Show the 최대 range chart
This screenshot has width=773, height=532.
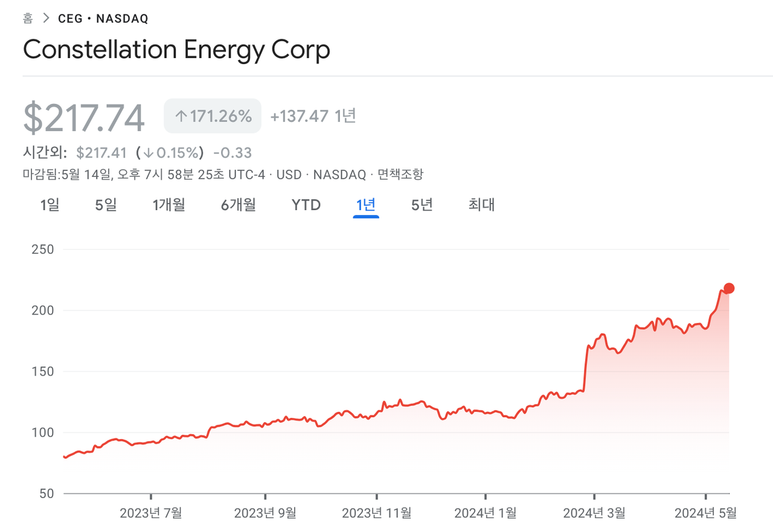(481, 205)
